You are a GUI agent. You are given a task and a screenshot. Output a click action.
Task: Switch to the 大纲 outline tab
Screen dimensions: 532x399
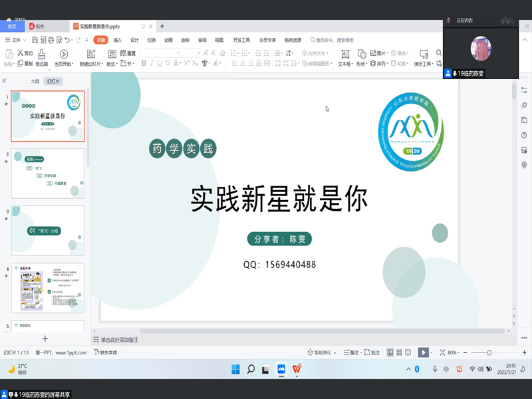click(x=35, y=81)
